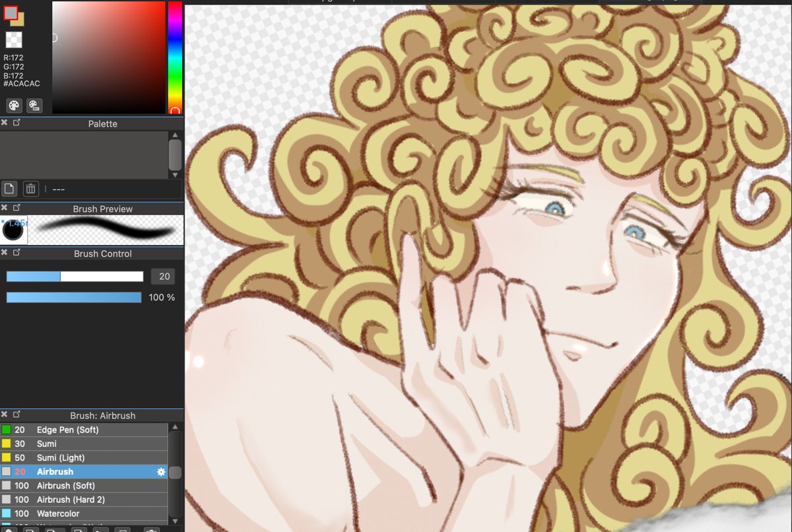Click the yellow swatch beside Sumi (Light)
792x532 pixels.
click(7, 457)
